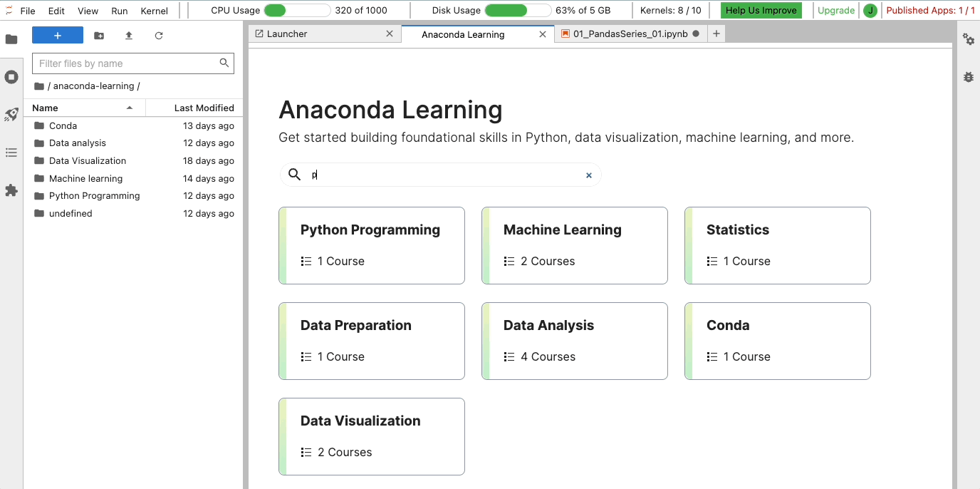The image size is (980, 489).
Task: Open the Data Analysis course card
Action: [574, 341]
